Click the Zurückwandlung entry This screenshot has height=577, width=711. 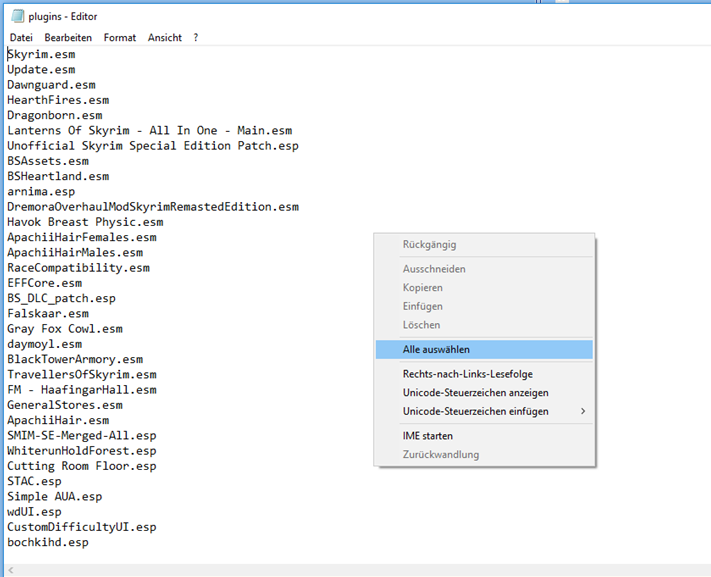(x=441, y=455)
